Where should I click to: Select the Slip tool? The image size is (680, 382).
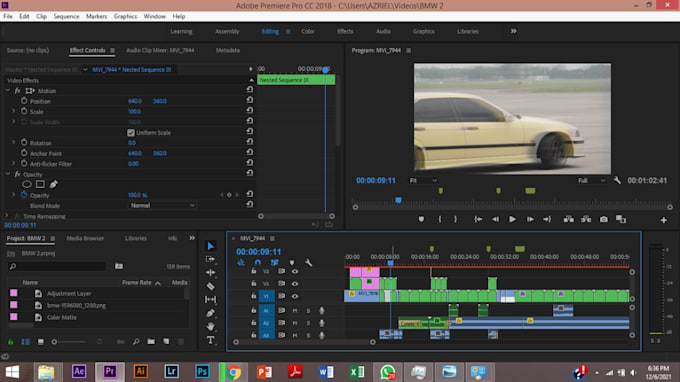(x=210, y=299)
